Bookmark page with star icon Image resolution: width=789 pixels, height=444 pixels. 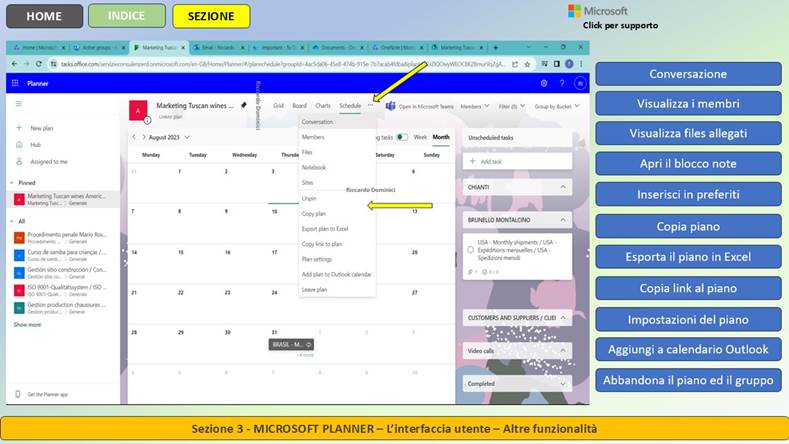pyautogui.click(x=527, y=64)
